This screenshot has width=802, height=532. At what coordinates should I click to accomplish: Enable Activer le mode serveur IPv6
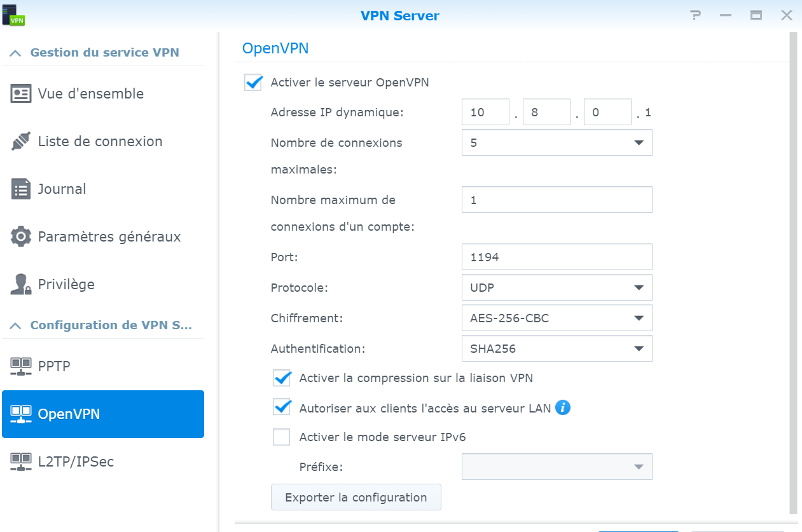[281, 437]
